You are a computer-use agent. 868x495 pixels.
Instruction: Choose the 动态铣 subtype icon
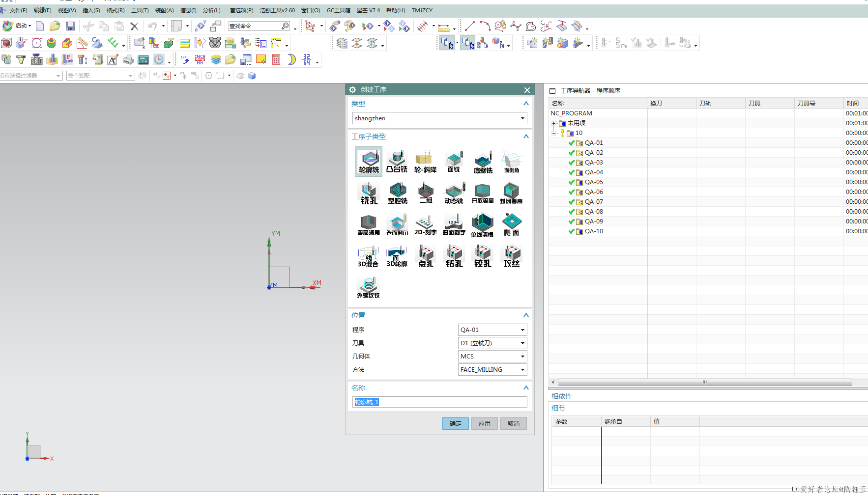[x=454, y=193]
